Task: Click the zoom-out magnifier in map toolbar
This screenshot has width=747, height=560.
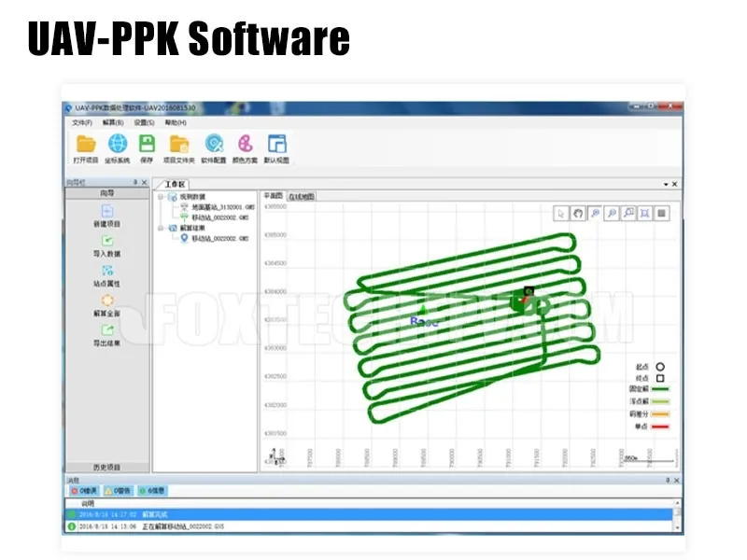Action: (612, 214)
